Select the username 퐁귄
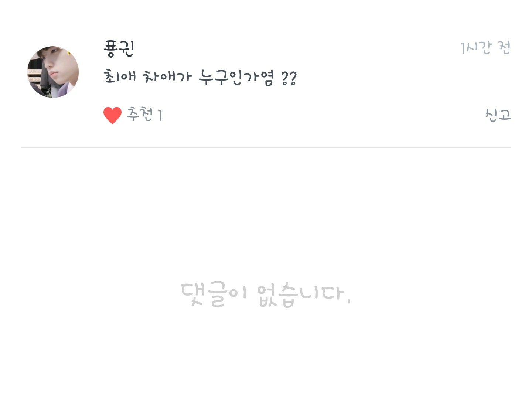 click(119, 49)
